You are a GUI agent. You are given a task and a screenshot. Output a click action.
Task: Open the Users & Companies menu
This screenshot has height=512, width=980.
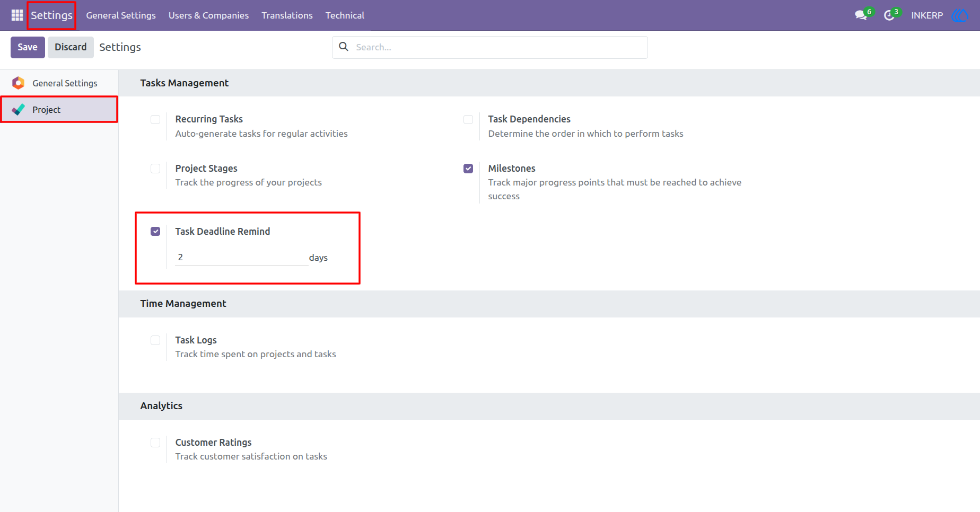pyautogui.click(x=208, y=15)
